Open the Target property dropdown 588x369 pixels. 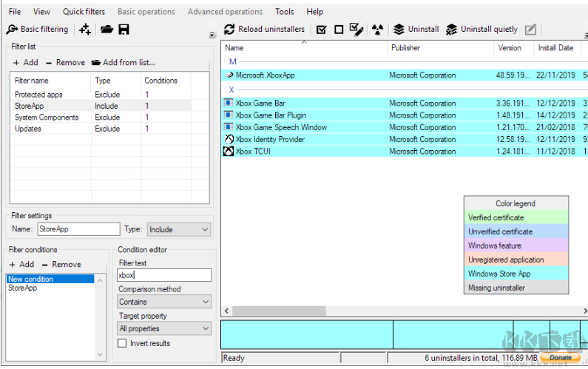coord(164,328)
